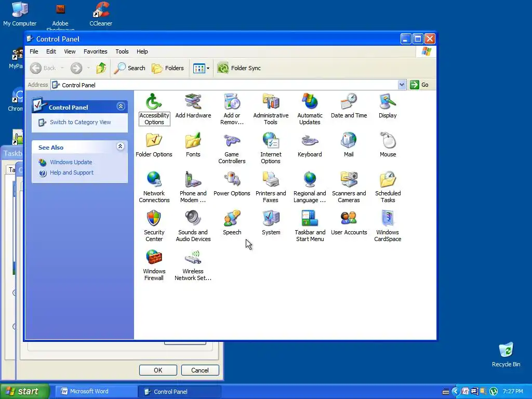
Task: Open the Tools menu
Action: 122,51
